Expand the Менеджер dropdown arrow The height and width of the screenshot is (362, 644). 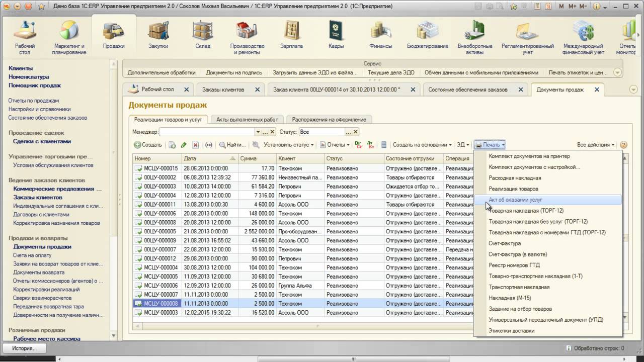pos(258,132)
